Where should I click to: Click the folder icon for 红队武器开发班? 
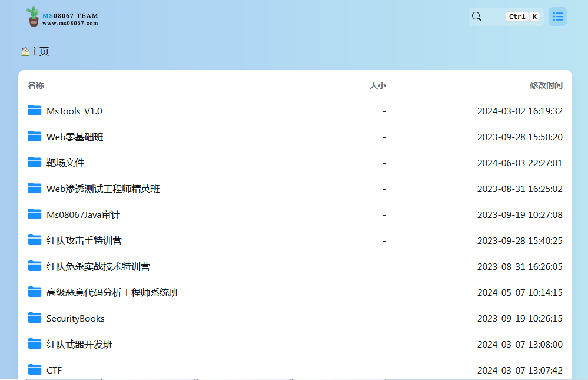(x=35, y=344)
